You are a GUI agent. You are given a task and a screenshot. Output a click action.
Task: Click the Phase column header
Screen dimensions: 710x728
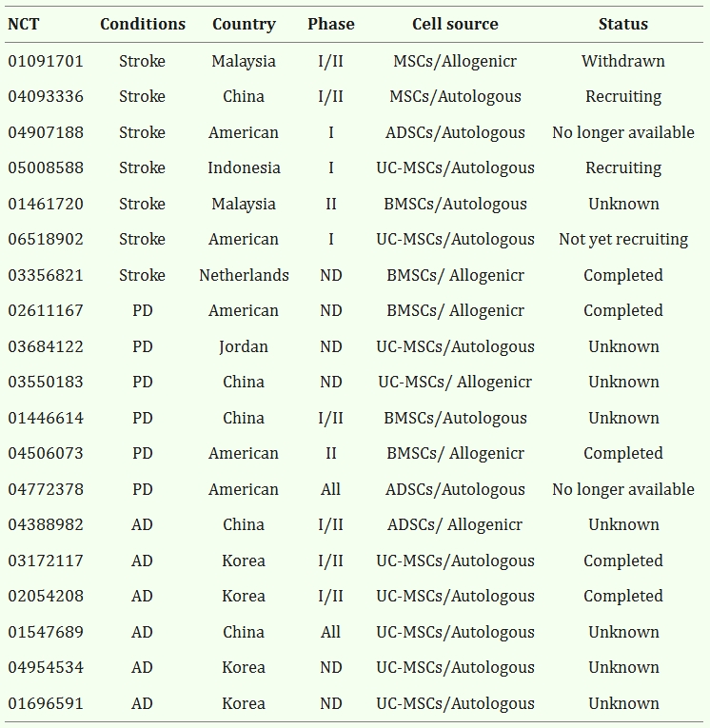click(x=330, y=24)
